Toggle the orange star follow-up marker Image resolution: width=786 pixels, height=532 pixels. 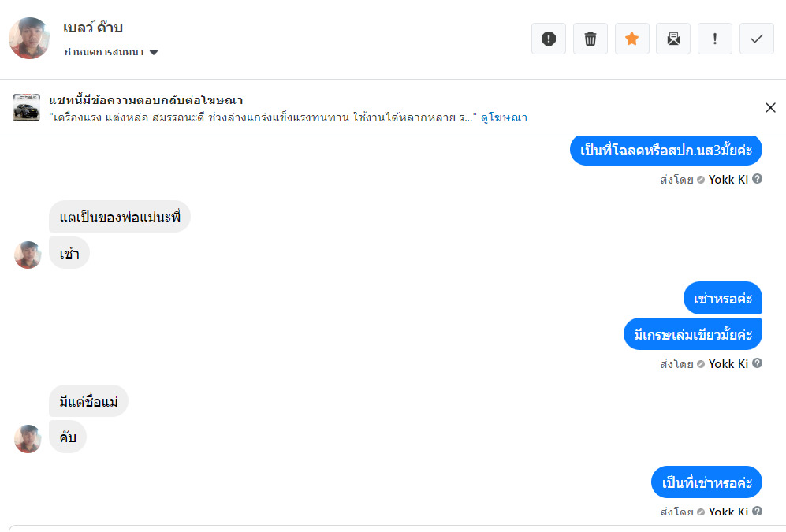tap(631, 39)
